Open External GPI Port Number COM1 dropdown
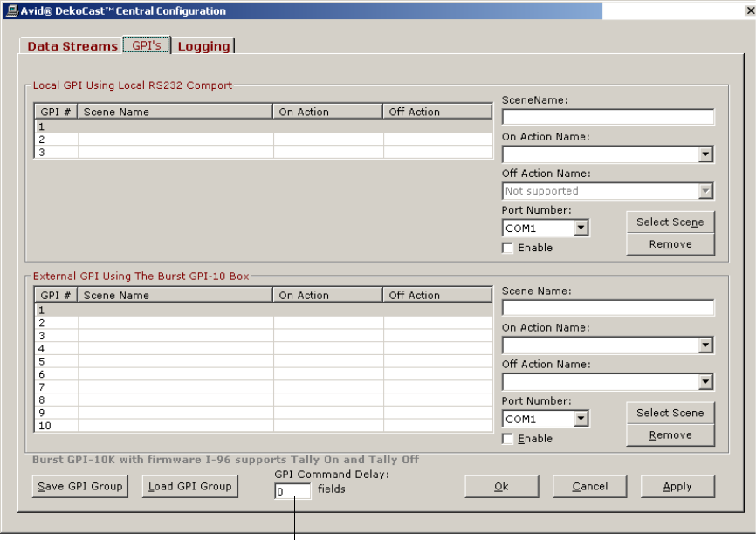 (581, 418)
